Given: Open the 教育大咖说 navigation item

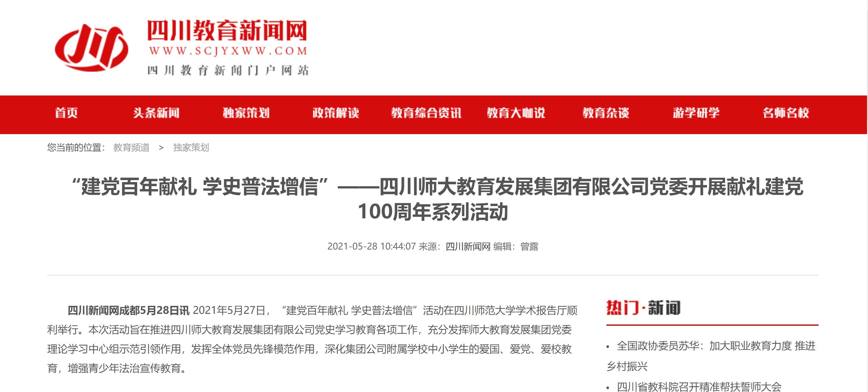Looking at the screenshot, I should [x=516, y=113].
